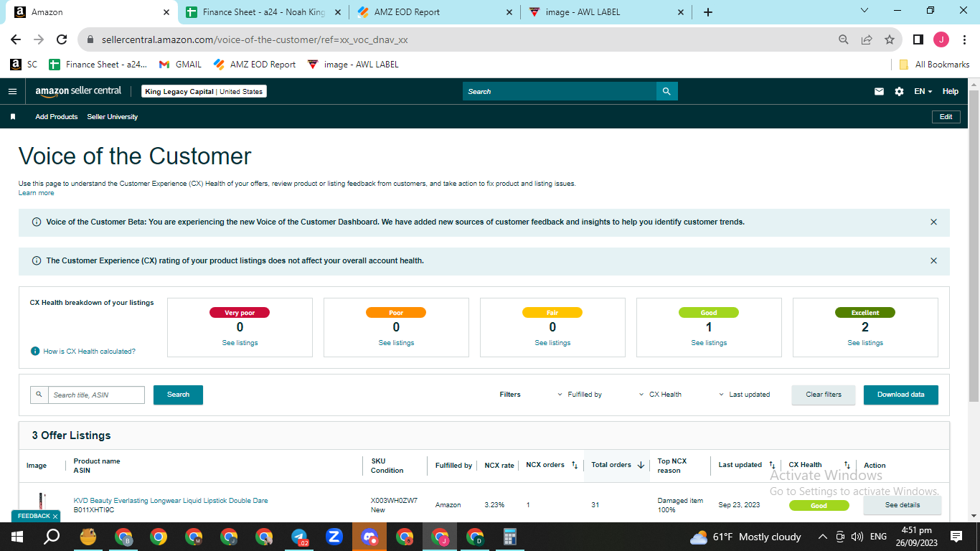
Task: Click the magnifier icon beside the title/ASIN search field
Action: click(39, 395)
